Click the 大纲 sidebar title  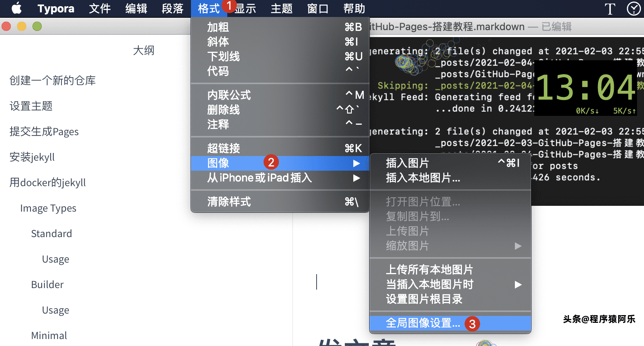[x=144, y=50]
